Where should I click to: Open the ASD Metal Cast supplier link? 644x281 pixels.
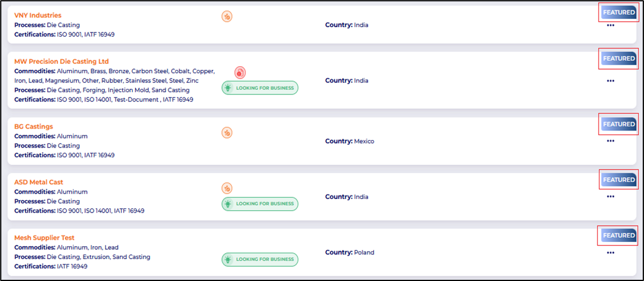38,182
